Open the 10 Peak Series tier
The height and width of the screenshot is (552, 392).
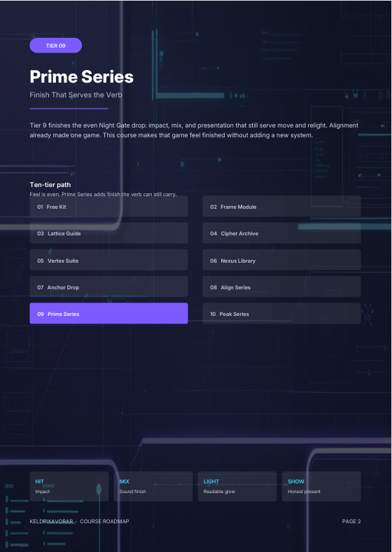(x=281, y=313)
